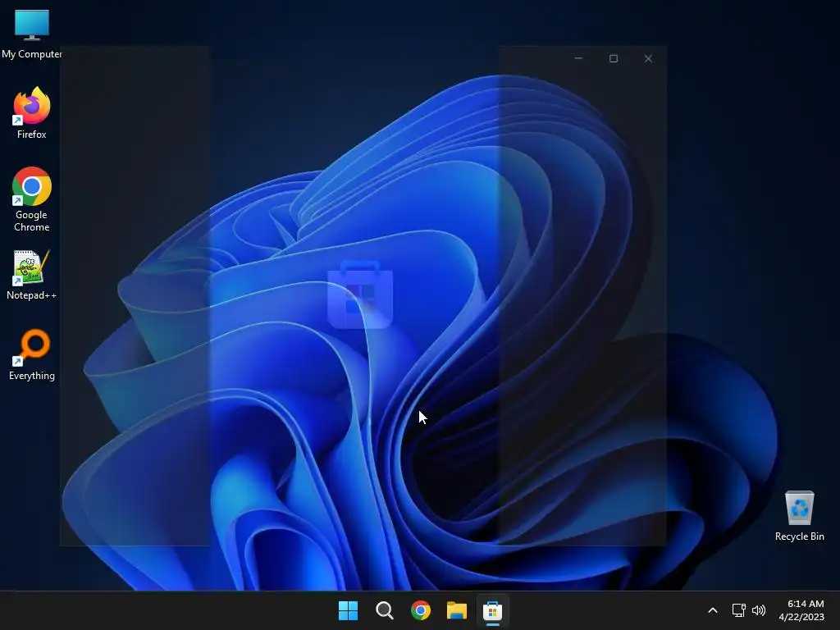Open taskbar Search
Screen dimensions: 840x630
385,610
